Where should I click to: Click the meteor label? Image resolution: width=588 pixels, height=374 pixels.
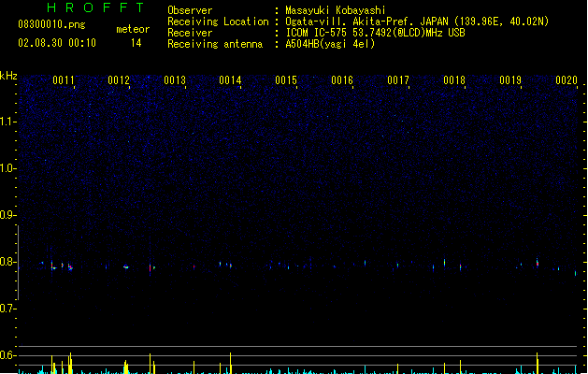(133, 29)
